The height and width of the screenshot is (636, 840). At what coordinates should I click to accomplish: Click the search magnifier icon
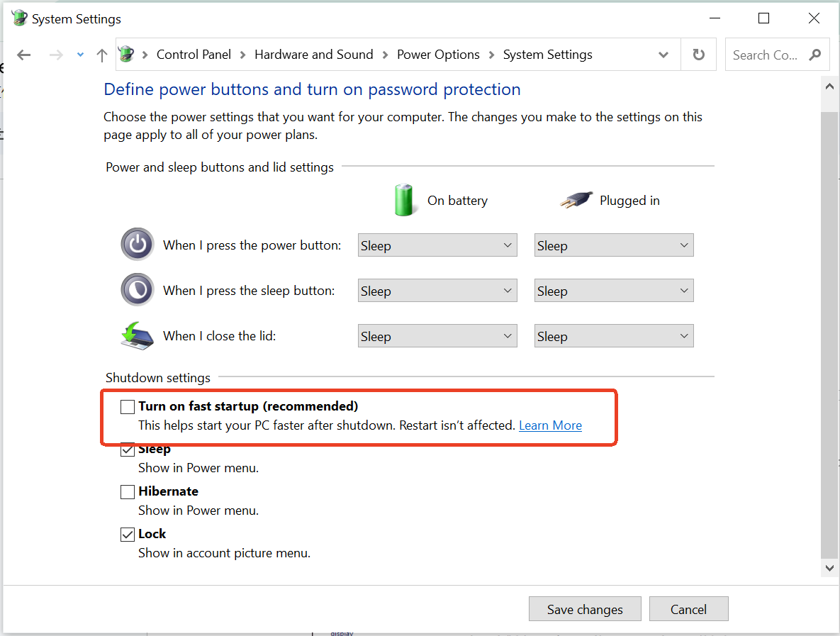pos(814,55)
